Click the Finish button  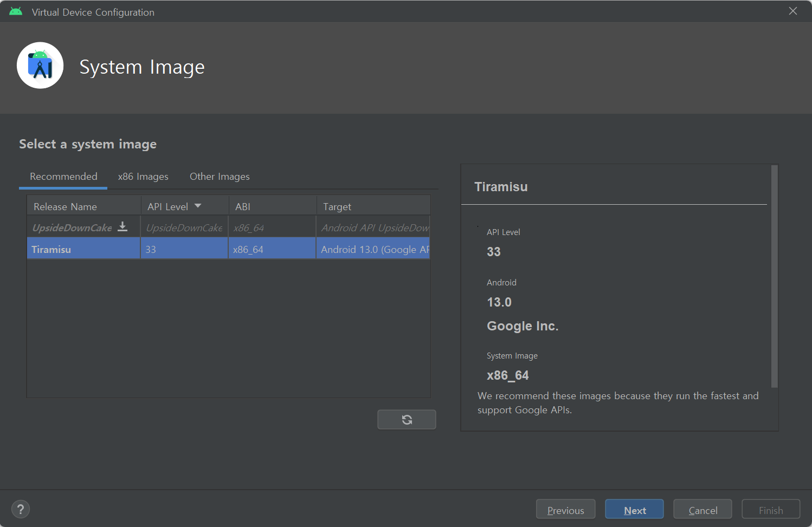click(771, 510)
